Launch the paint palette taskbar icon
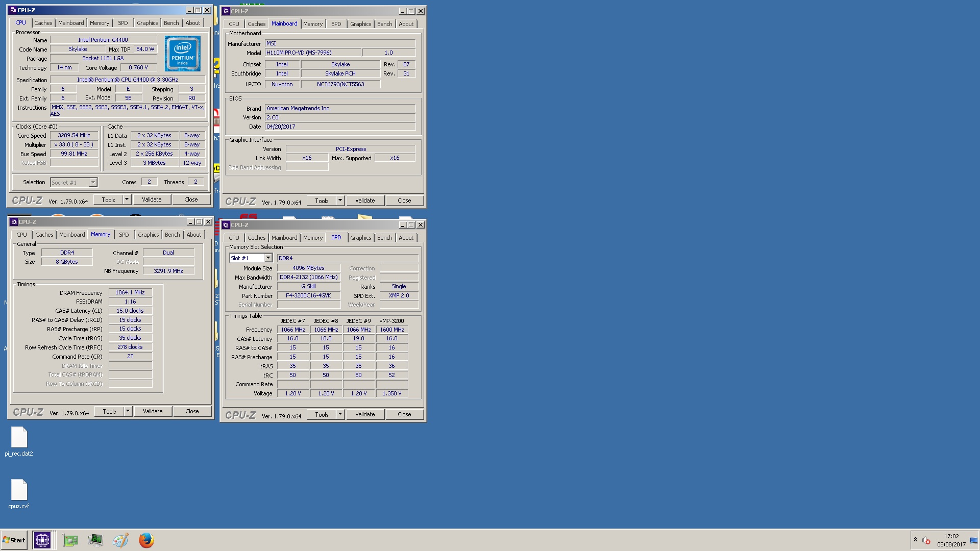This screenshot has width=980, height=551. (x=120, y=540)
